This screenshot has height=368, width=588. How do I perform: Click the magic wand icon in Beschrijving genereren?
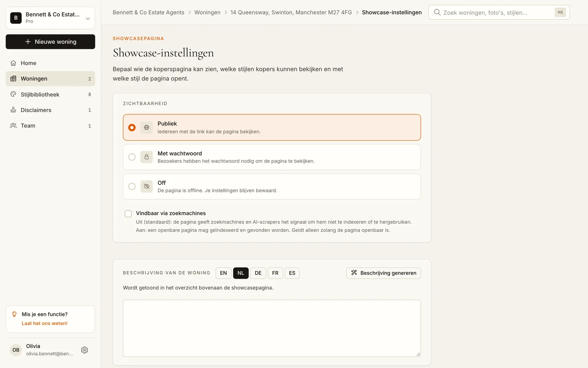coord(354,273)
